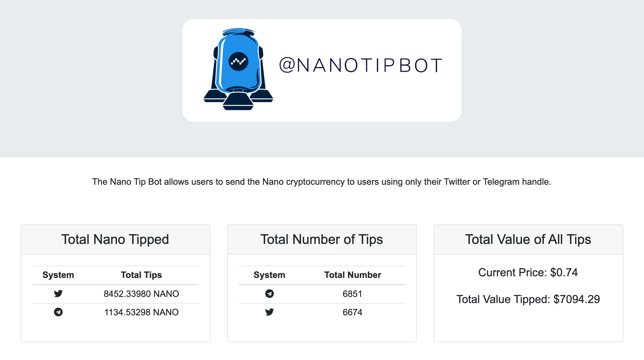The image size is (644, 360).
Task: Click System column header in Nano Tipped table
Action: click(58, 275)
